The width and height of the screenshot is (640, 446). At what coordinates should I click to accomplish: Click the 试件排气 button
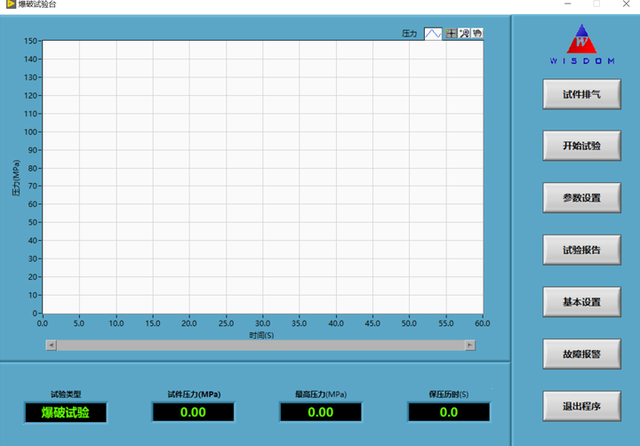581,95
